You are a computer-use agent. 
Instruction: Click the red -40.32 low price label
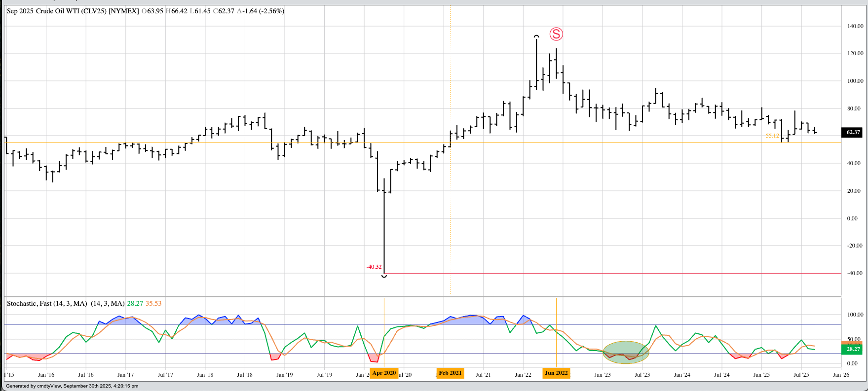coord(374,267)
